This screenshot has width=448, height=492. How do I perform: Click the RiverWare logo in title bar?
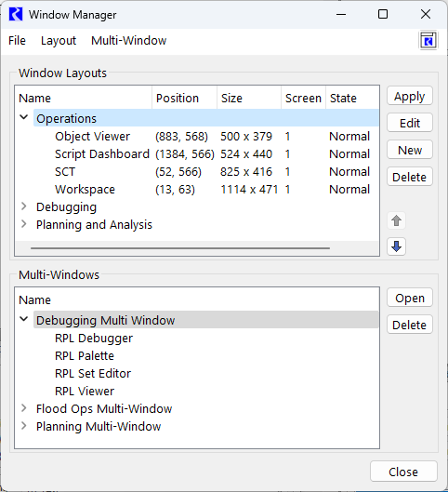coord(16,15)
